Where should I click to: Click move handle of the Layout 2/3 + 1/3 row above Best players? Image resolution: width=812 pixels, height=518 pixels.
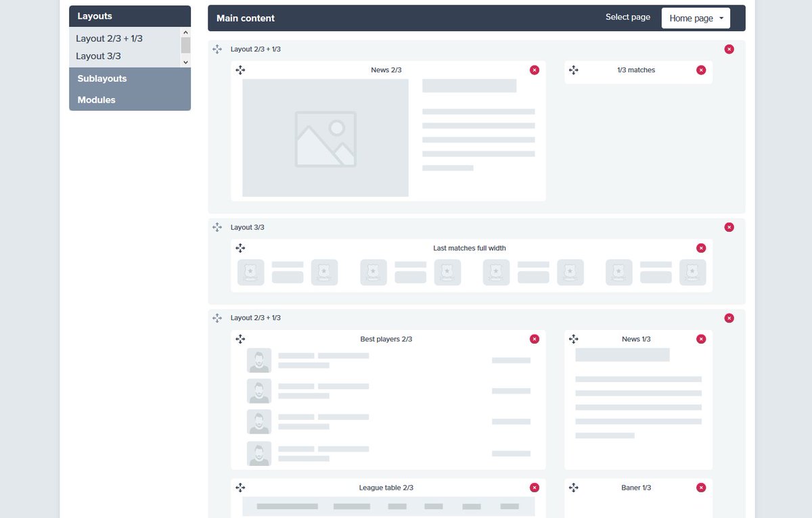pyautogui.click(x=217, y=318)
